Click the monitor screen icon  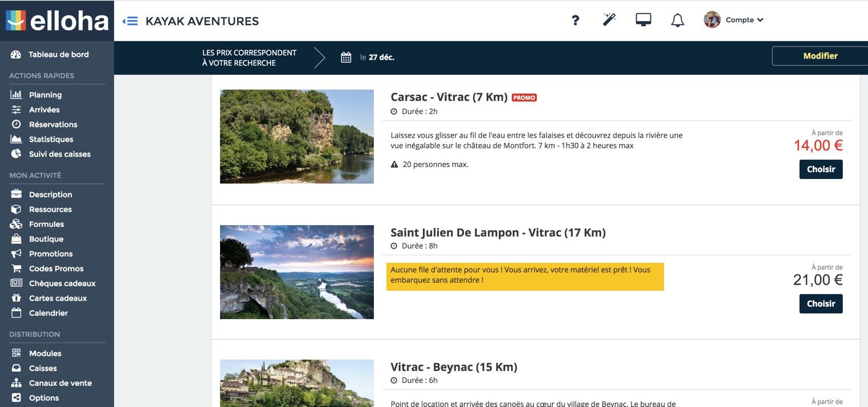click(643, 20)
